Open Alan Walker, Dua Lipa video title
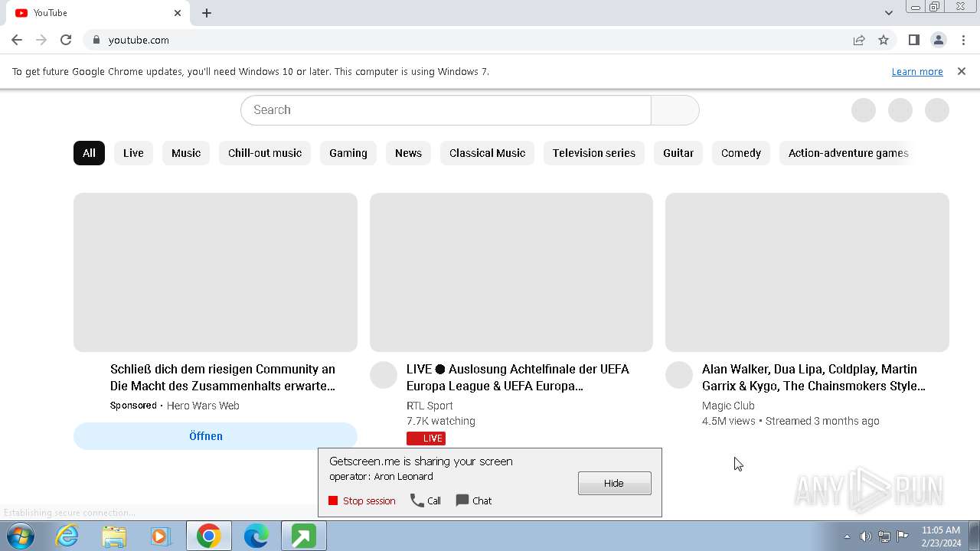 pyautogui.click(x=814, y=377)
